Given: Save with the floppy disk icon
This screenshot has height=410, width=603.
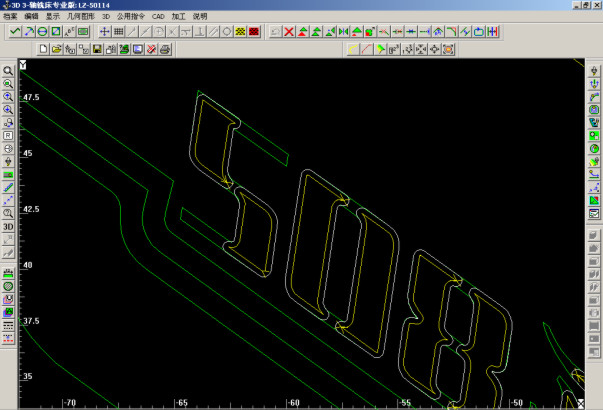Looking at the screenshot, I should (97, 49).
